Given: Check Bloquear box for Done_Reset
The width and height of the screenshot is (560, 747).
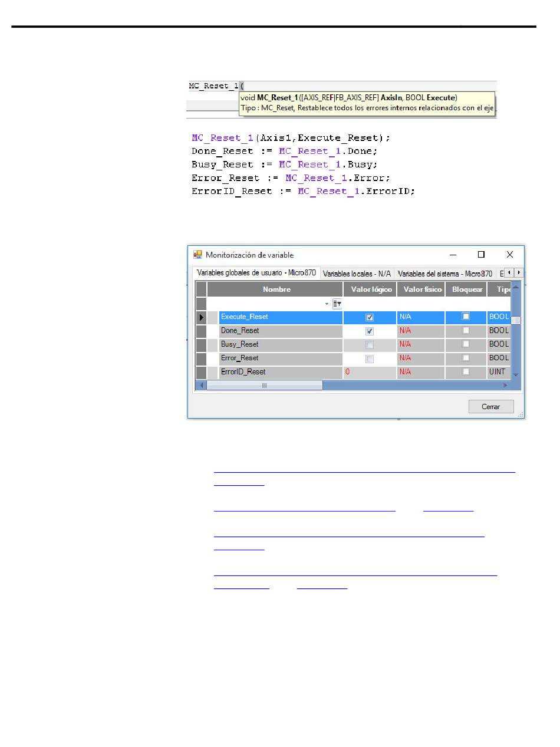Looking at the screenshot, I should coord(466,330).
